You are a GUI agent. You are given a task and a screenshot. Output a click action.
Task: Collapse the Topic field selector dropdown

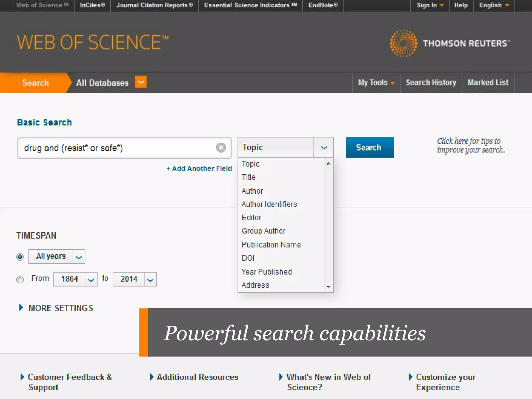324,148
